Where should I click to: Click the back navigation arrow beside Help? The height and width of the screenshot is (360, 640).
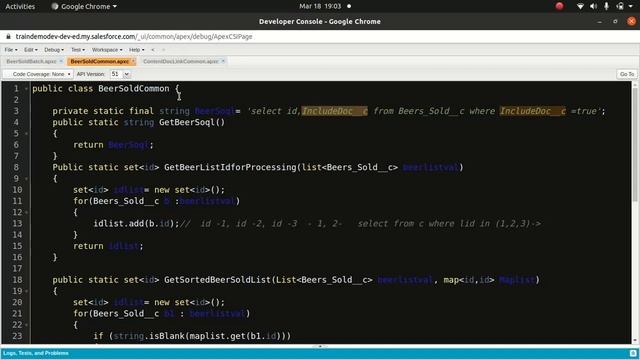(x=153, y=50)
